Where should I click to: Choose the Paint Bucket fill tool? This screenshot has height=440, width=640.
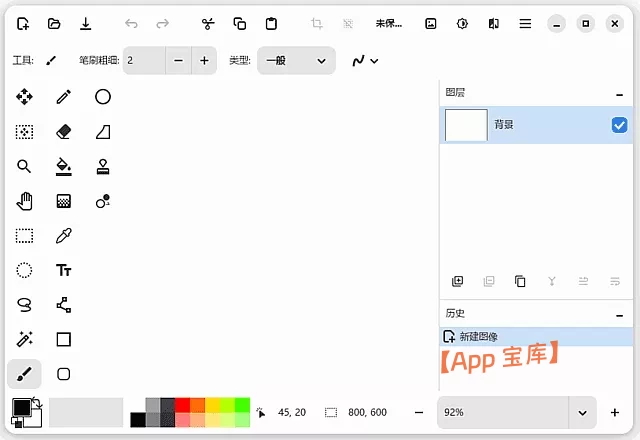coord(64,166)
